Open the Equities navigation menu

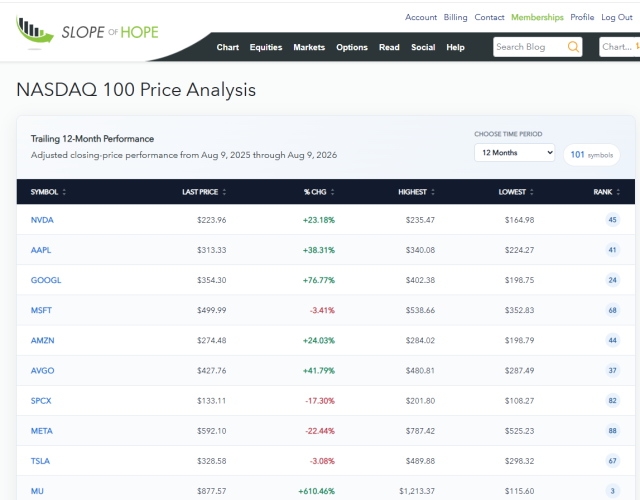[266, 47]
